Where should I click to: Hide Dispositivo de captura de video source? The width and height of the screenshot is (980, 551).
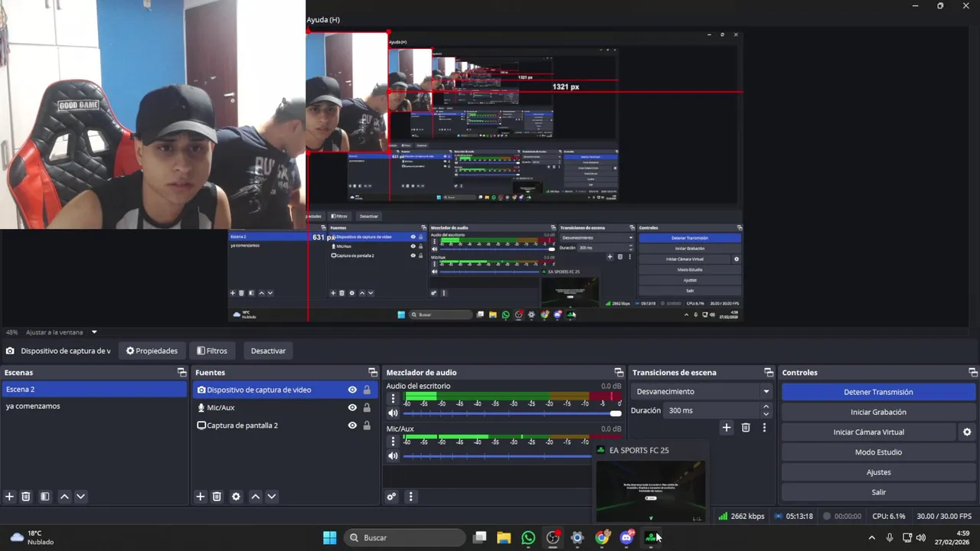[x=352, y=390]
